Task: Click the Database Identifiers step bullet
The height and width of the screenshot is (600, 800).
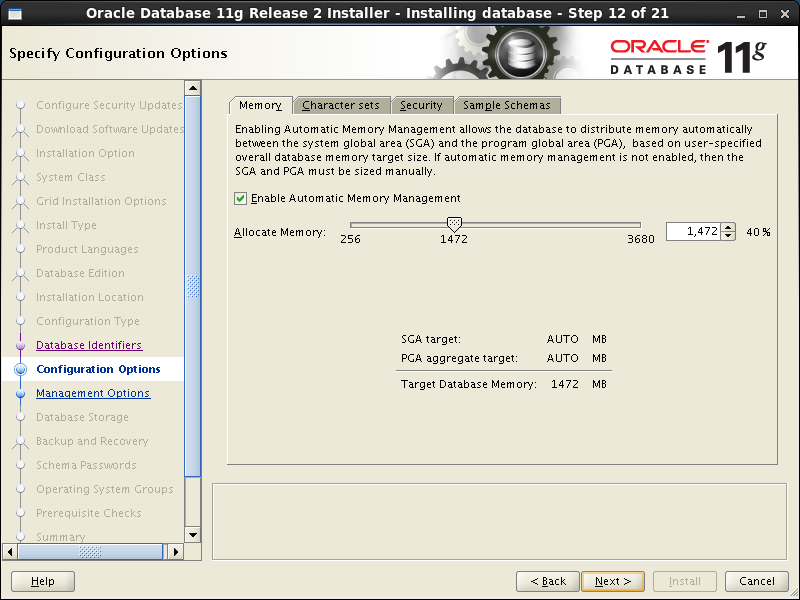Action: click(x=22, y=345)
